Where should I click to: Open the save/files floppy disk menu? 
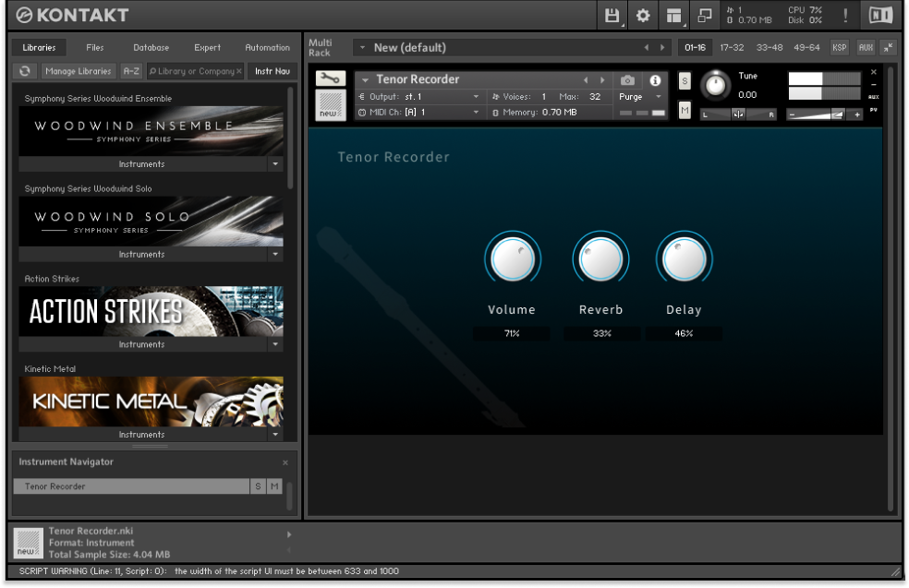pyautogui.click(x=612, y=16)
